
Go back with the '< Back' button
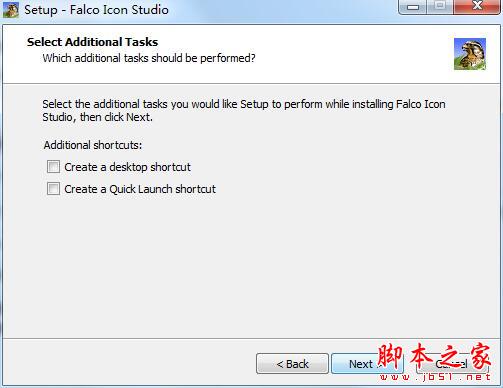tap(292, 364)
